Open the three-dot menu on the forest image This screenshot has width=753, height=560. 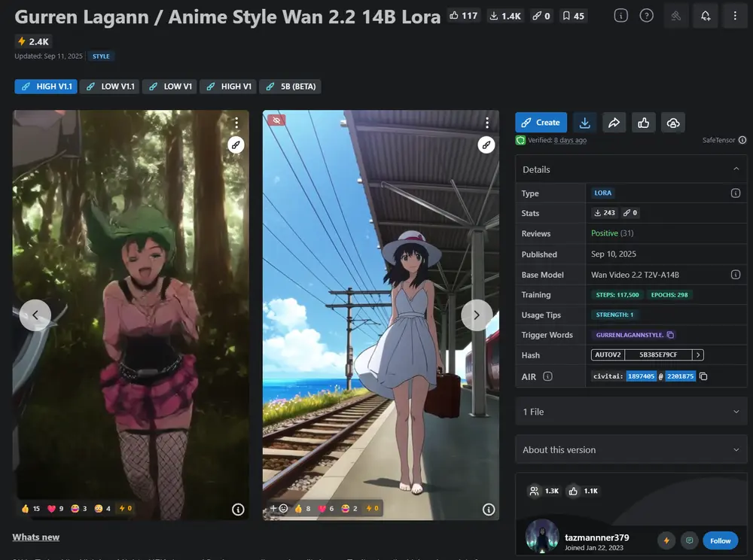coord(237,121)
